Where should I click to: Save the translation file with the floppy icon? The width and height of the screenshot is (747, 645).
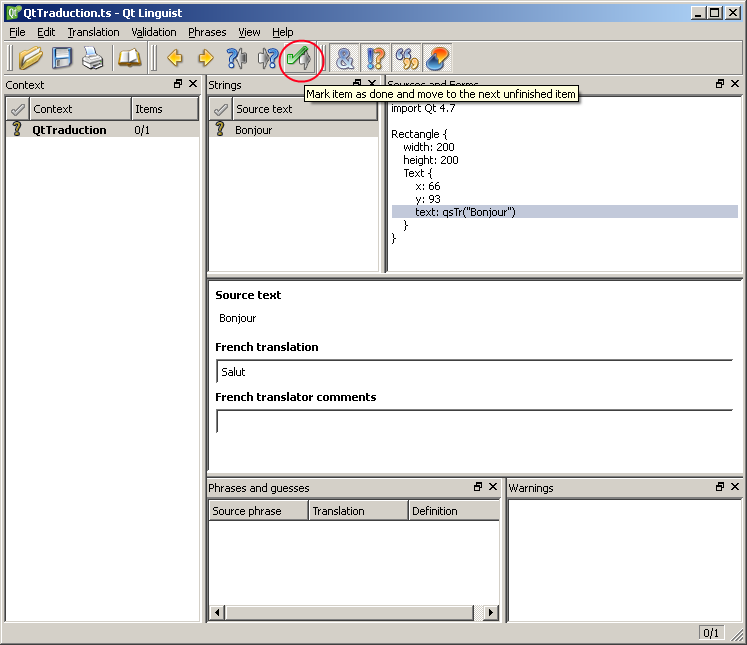pyautogui.click(x=62, y=59)
